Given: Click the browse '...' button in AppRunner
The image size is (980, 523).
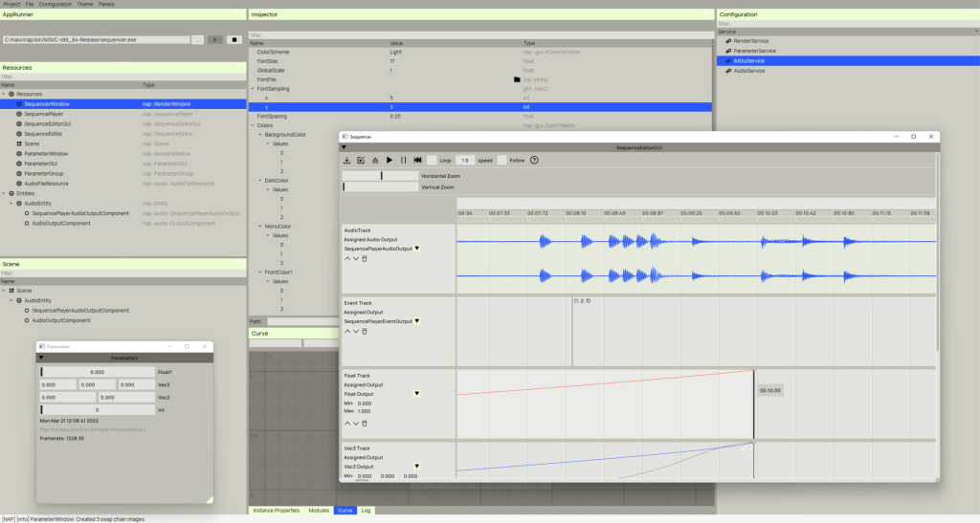Looking at the screenshot, I should 197,39.
